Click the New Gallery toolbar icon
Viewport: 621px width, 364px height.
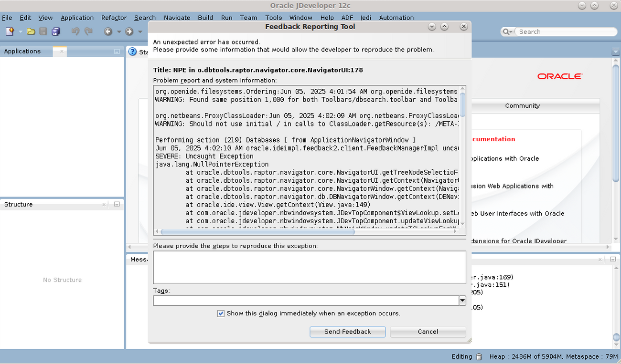[10, 31]
